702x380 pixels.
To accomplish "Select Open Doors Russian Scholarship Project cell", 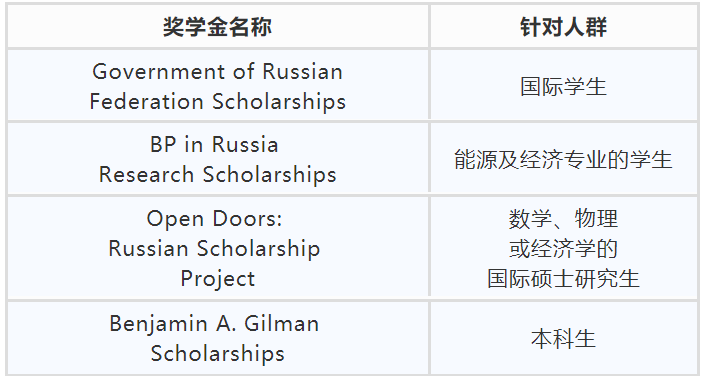I will point(218,248).
